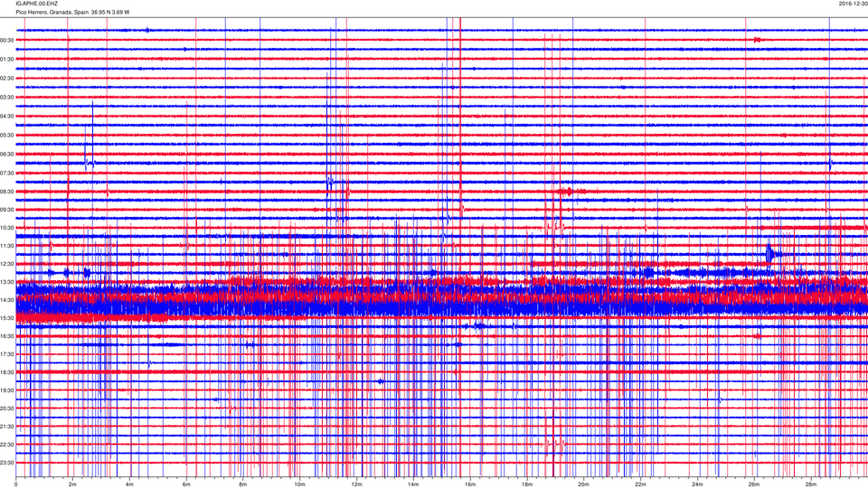
Task: Select the 19:30 row label
Action: pyautogui.click(x=7, y=390)
